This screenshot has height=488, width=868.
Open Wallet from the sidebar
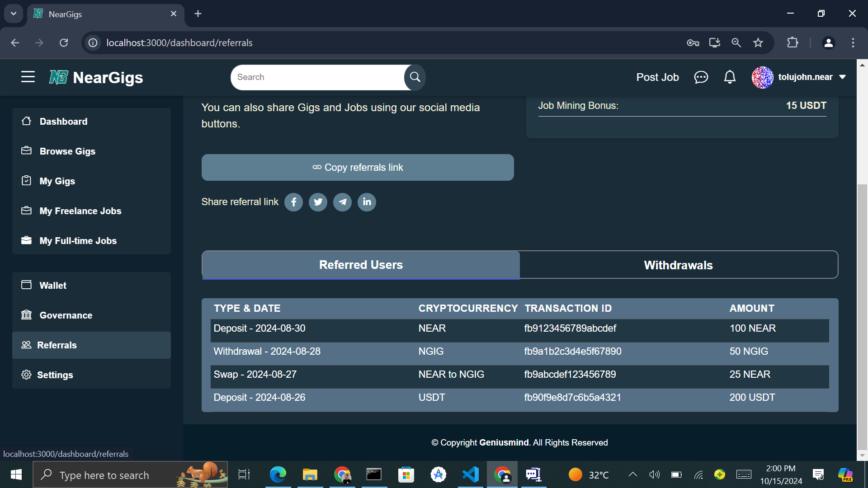(53, 286)
